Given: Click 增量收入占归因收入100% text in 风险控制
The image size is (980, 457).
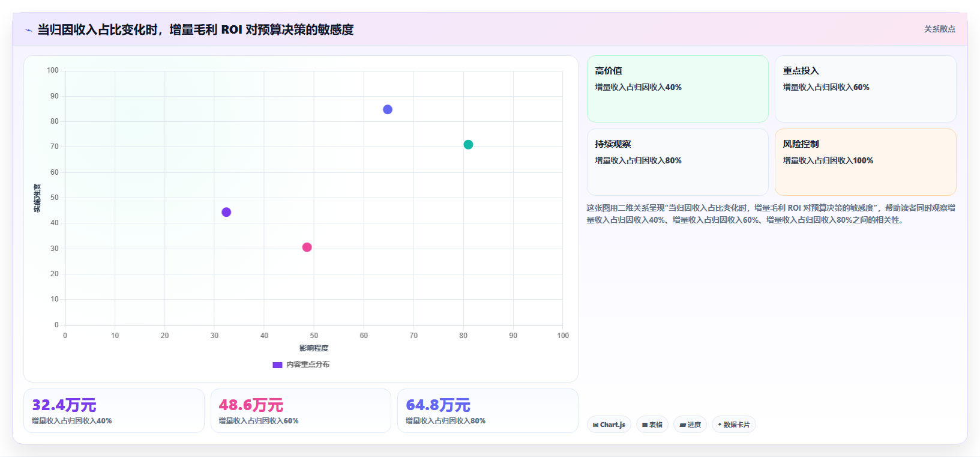Looking at the screenshot, I should tap(828, 160).
